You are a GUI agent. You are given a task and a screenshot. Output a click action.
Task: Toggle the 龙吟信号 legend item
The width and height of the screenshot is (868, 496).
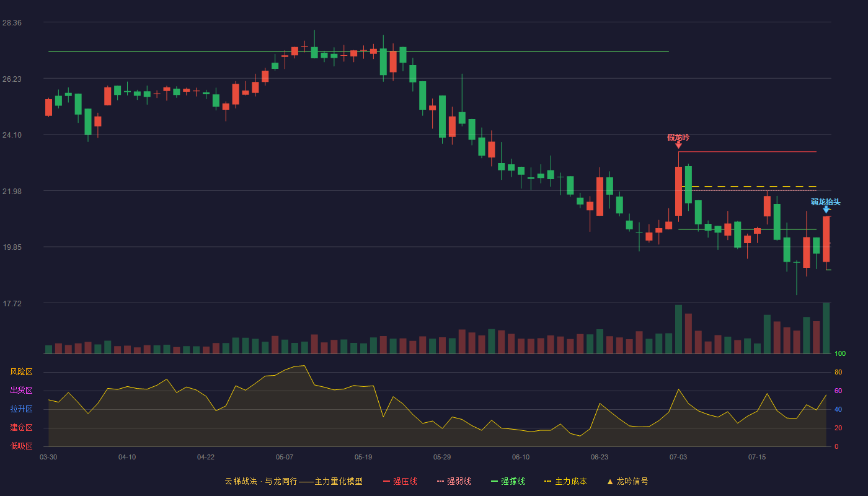[627, 481]
